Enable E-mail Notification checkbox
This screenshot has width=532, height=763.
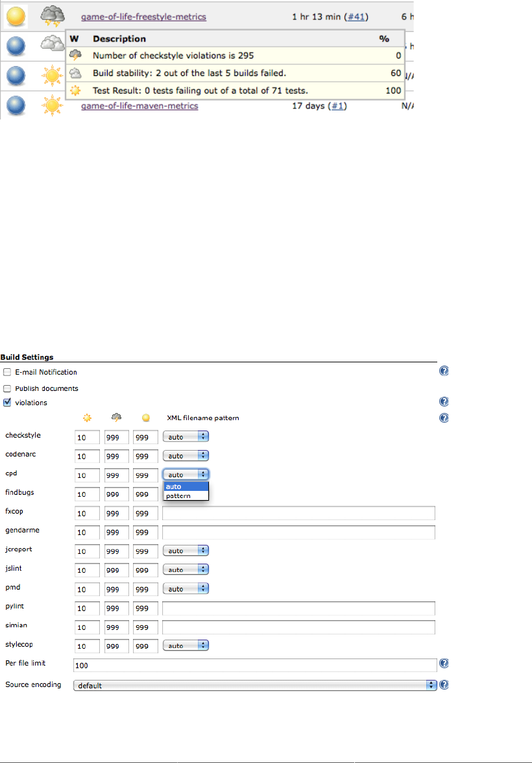coord(7,372)
